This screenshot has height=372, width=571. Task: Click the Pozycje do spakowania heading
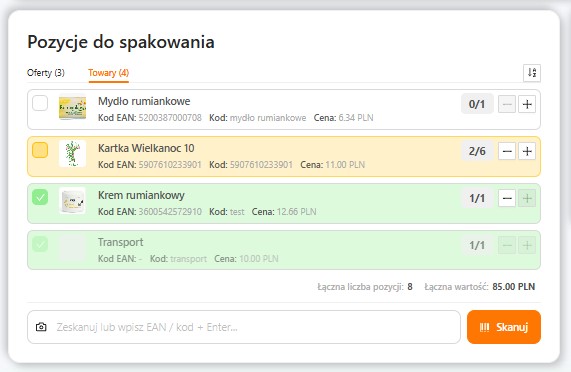coord(121,42)
